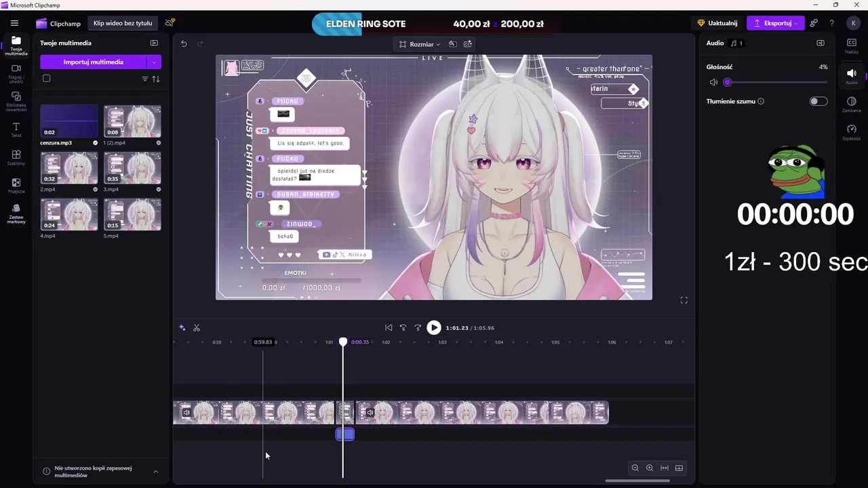Select cenzura.mp3 media thumbnail
Image resolution: width=868 pixels, height=488 pixels.
pyautogui.click(x=69, y=121)
